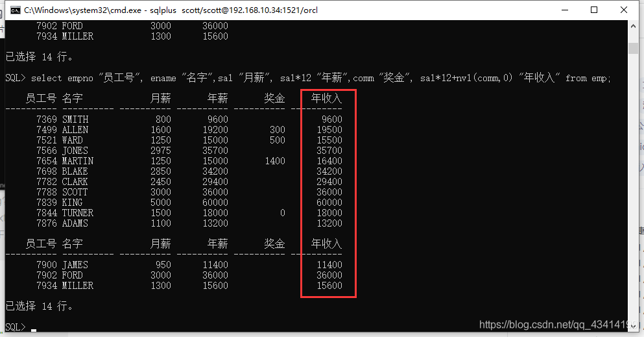This screenshot has height=337, width=644.
Task: Click the first 奖金 column header
Action: coord(275,98)
